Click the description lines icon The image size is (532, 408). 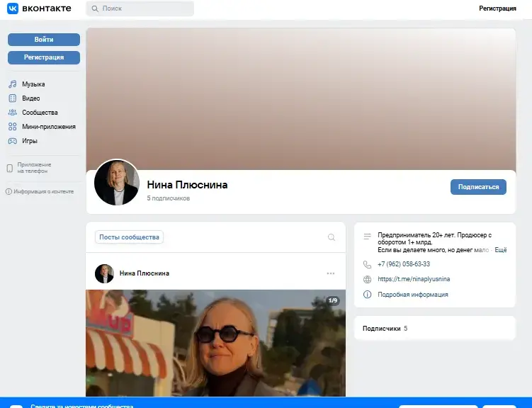click(x=367, y=236)
